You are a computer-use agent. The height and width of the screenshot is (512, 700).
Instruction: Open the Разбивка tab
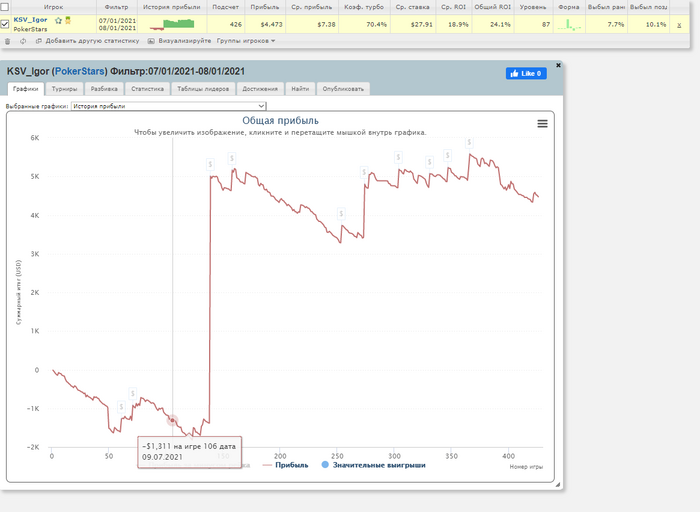click(104, 89)
